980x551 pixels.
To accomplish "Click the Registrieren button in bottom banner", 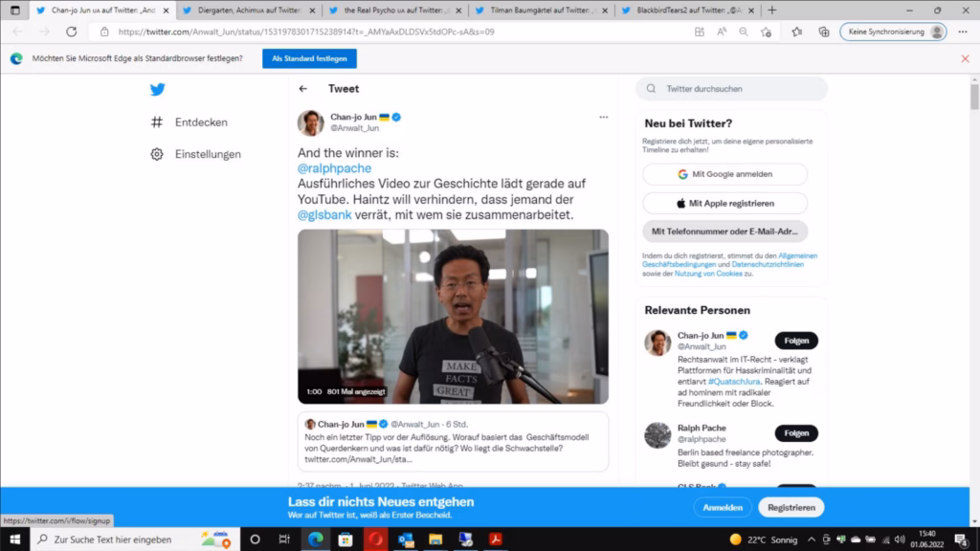I will click(x=791, y=507).
